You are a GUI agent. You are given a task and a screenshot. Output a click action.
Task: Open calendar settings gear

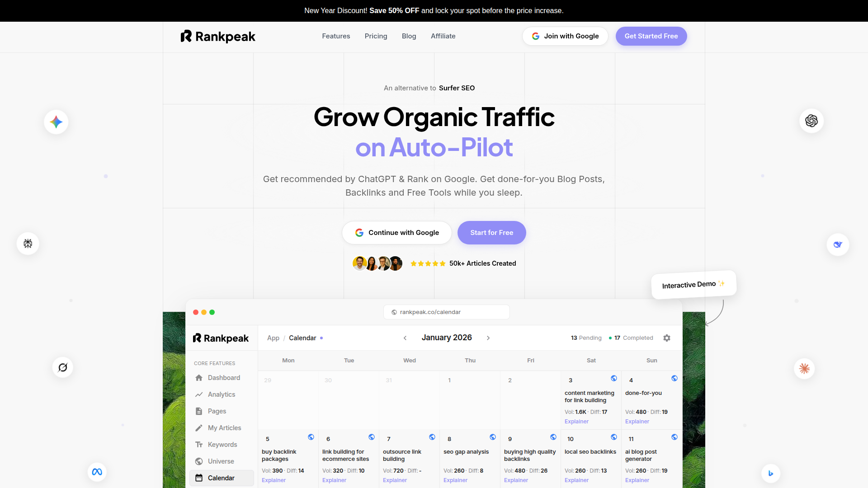coord(667,338)
